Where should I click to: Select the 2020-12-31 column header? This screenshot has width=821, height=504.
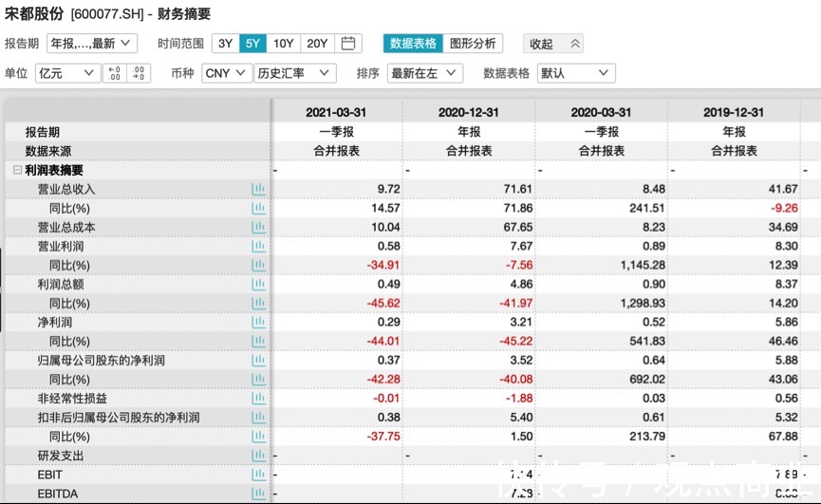pos(469,112)
